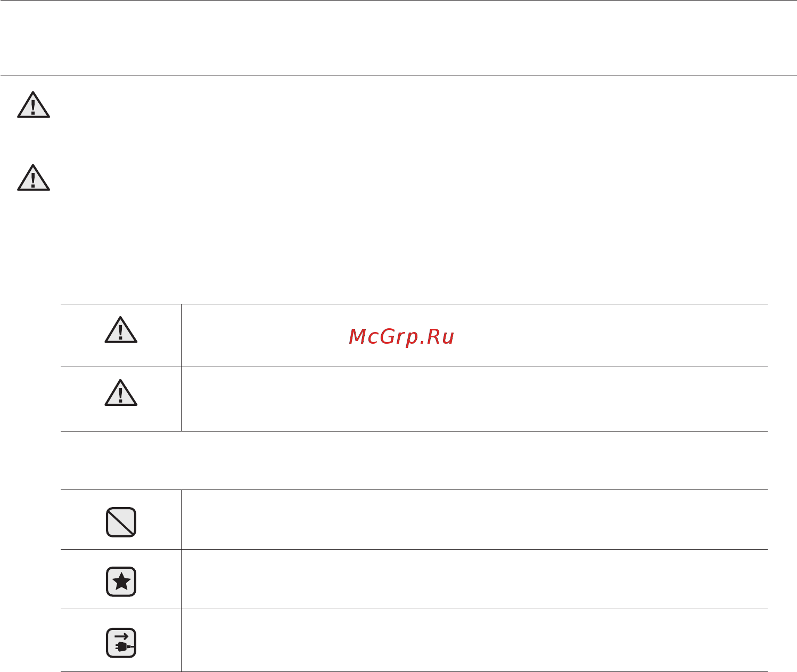Click the star symbol icon
Viewport: 797px width, 672px height.
(121, 582)
